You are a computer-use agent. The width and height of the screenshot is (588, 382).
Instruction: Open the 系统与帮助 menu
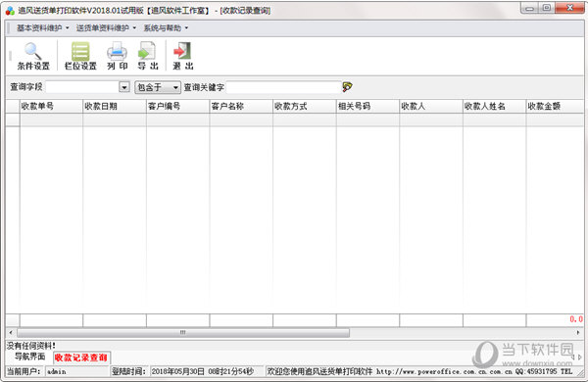(x=166, y=27)
